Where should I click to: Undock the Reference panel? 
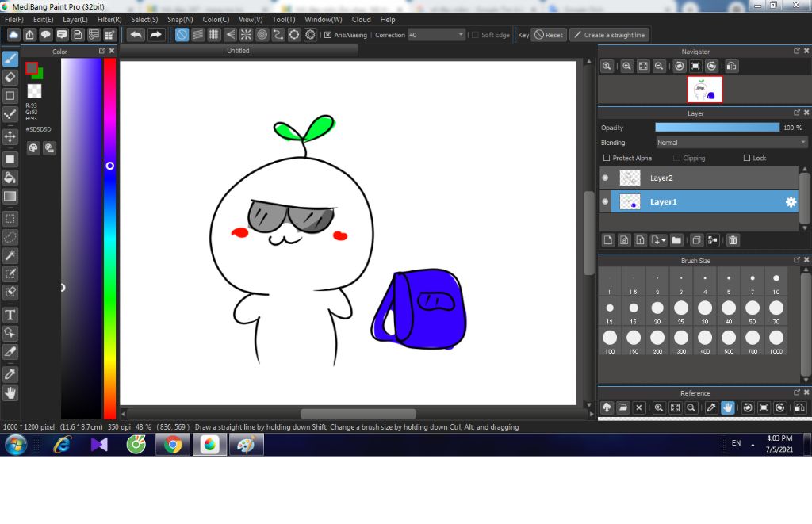click(796, 392)
